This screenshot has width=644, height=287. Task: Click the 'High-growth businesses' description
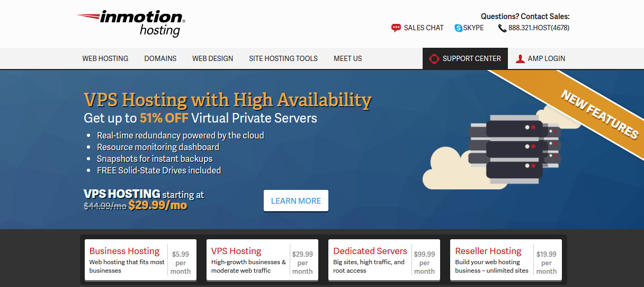(x=249, y=266)
